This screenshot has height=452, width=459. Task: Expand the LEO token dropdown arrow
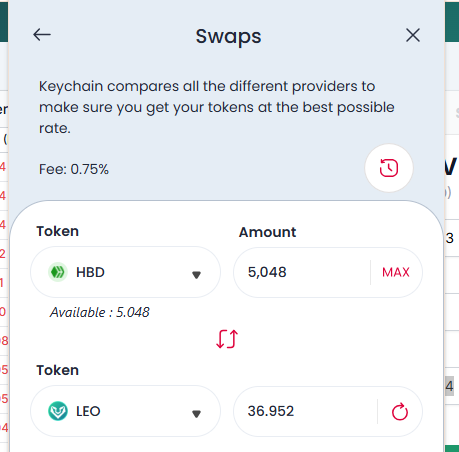coord(196,414)
